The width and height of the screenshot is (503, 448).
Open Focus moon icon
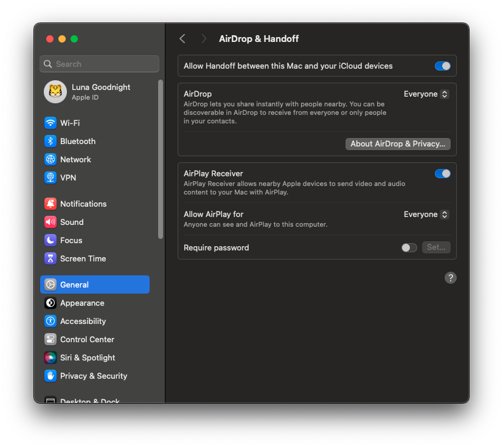tap(50, 240)
